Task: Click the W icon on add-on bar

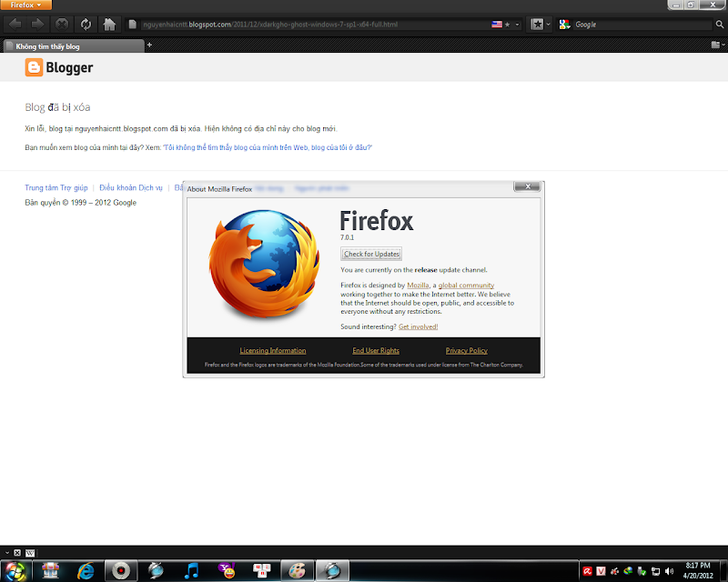Action: [x=30, y=553]
